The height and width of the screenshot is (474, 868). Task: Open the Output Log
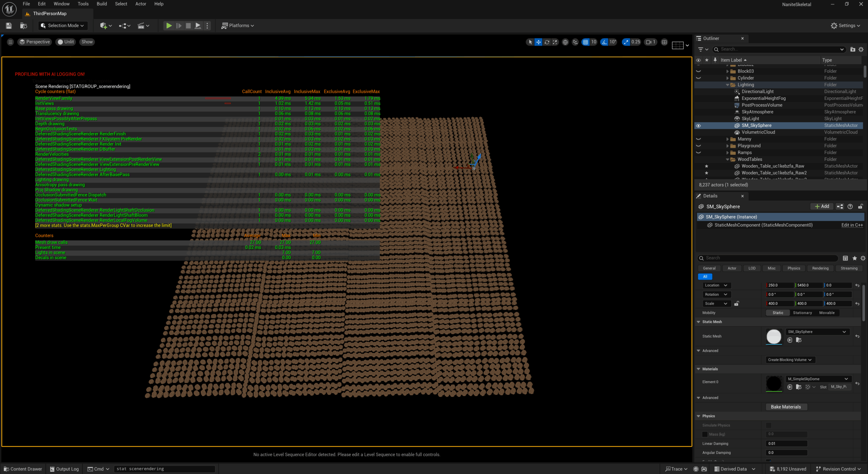click(x=64, y=469)
